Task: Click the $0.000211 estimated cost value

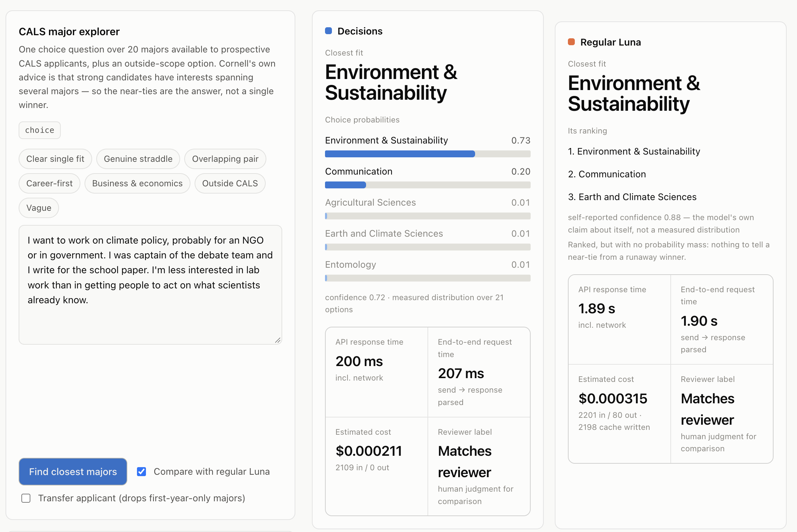Action: tap(369, 451)
